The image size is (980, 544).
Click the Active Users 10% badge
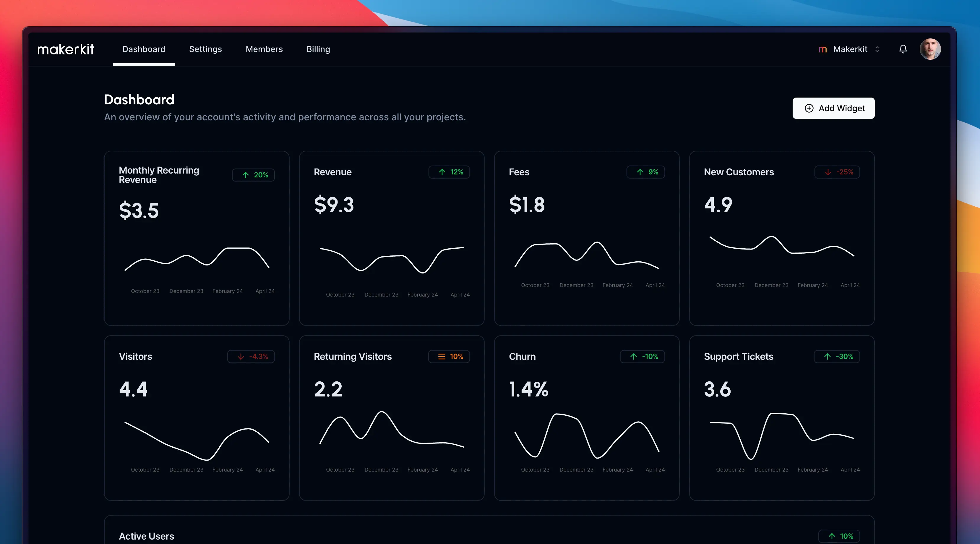coord(839,536)
